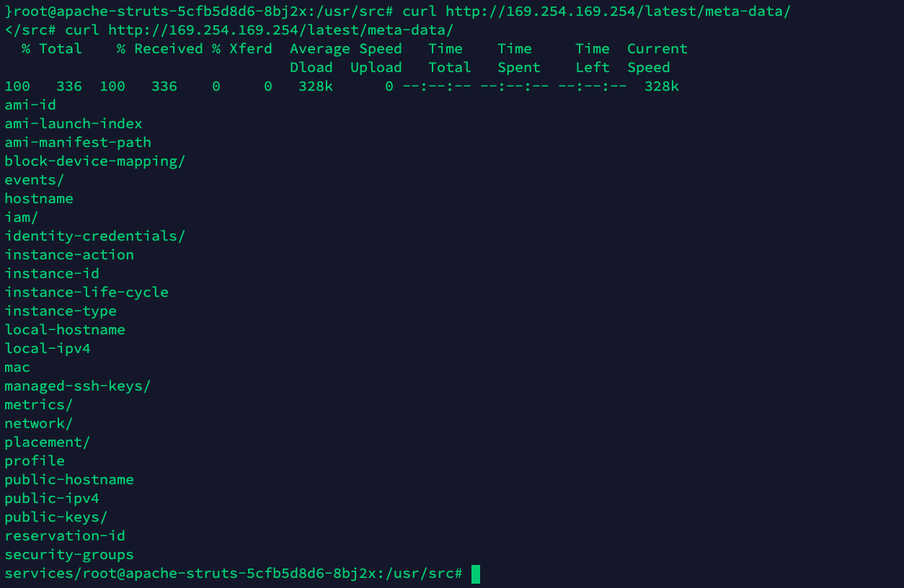
Task: Click the 328k current speed value
Action: [662, 86]
